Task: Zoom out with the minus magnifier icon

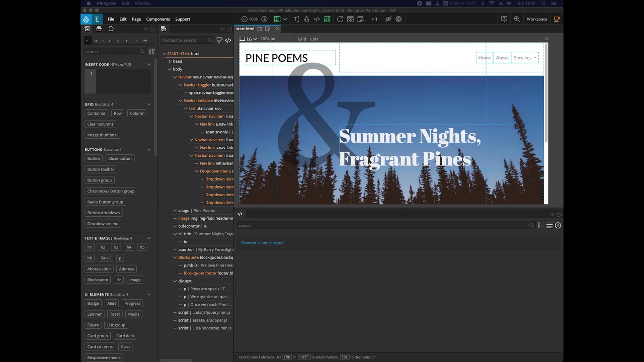Action: [244, 19]
